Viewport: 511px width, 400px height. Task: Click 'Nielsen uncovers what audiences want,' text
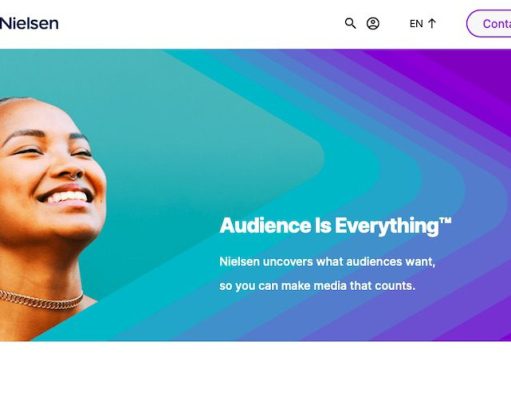click(x=327, y=262)
